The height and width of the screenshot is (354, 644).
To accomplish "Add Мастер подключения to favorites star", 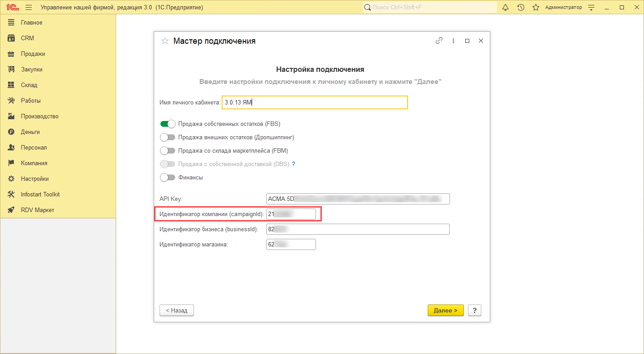I will click(x=164, y=41).
